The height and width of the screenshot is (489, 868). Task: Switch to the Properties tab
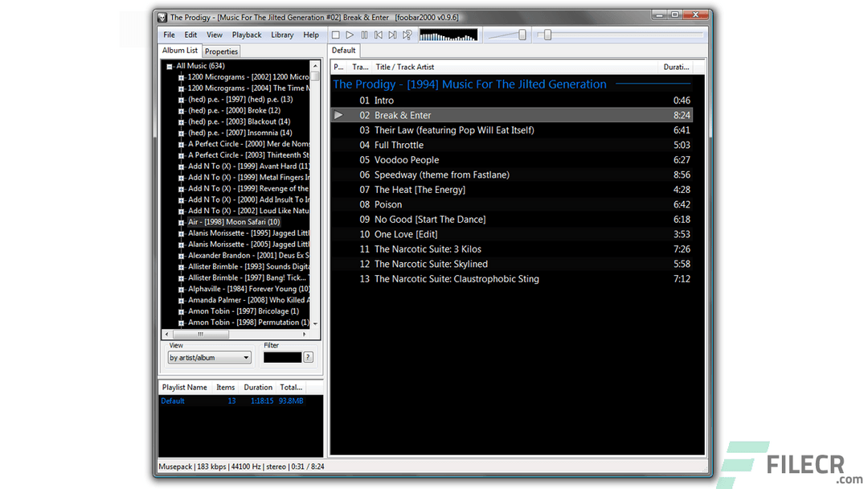[220, 50]
